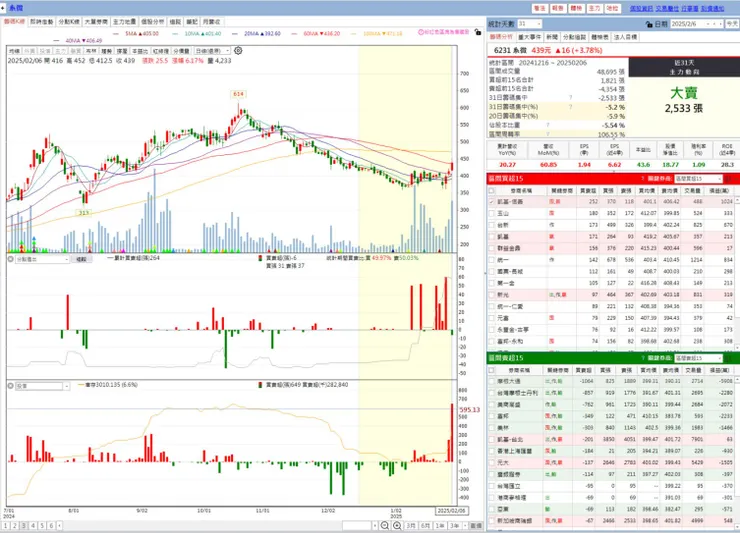Set chart range to 1年
This screenshot has width=740, height=533.
coord(440,525)
